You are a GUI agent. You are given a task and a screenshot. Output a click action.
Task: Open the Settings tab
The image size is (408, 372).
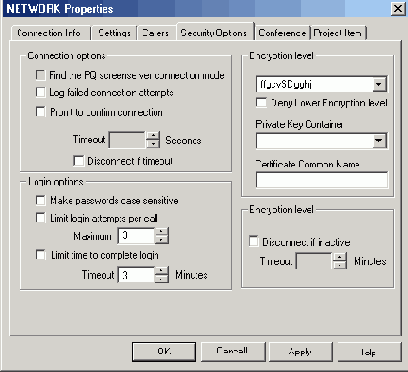point(114,33)
